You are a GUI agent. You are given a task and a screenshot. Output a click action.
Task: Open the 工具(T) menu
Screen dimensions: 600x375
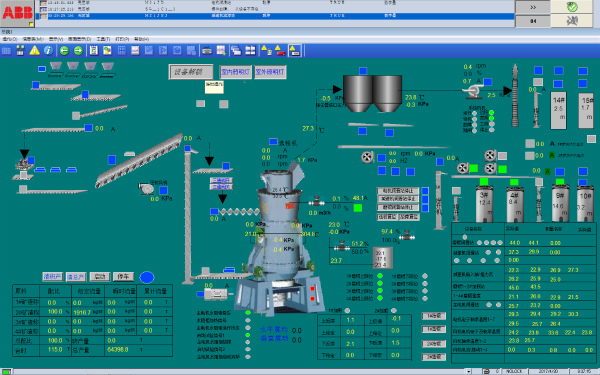103,39
